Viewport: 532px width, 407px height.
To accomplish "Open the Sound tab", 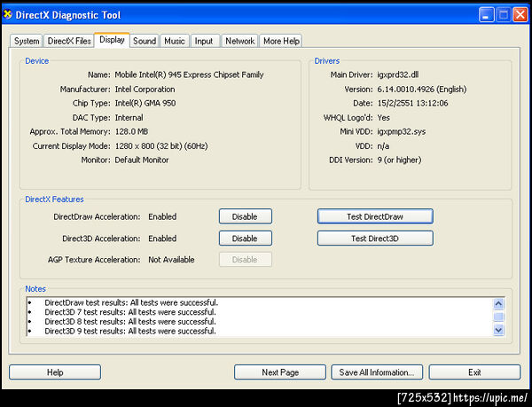I will pyautogui.click(x=145, y=41).
